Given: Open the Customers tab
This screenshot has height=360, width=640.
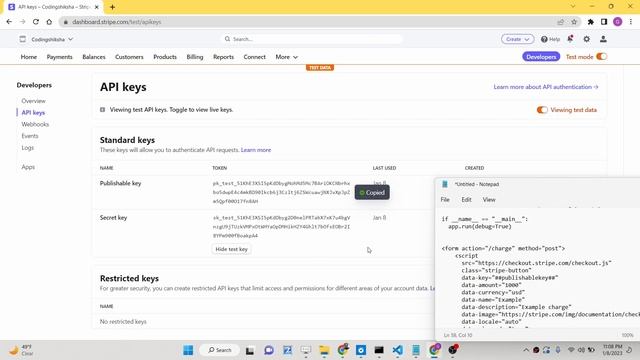Looking at the screenshot, I should click(x=129, y=57).
